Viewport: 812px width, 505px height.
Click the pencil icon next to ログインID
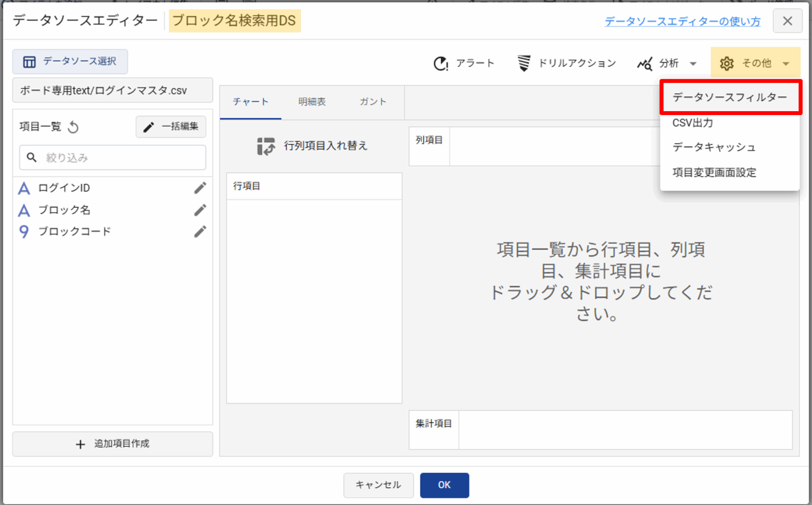pos(200,188)
